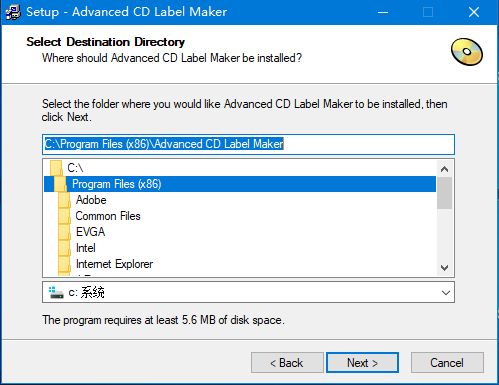Screen dimensions: 499x385
Task: Select the Program Files (x86) folder
Action: [x=240, y=184]
